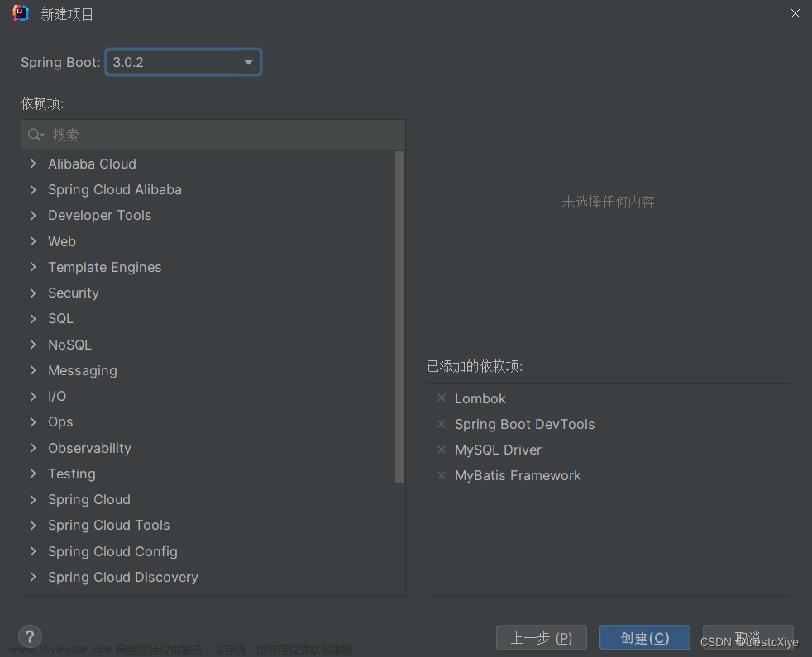812x657 pixels.
Task: Expand the Template Engines category
Action: click(33, 267)
